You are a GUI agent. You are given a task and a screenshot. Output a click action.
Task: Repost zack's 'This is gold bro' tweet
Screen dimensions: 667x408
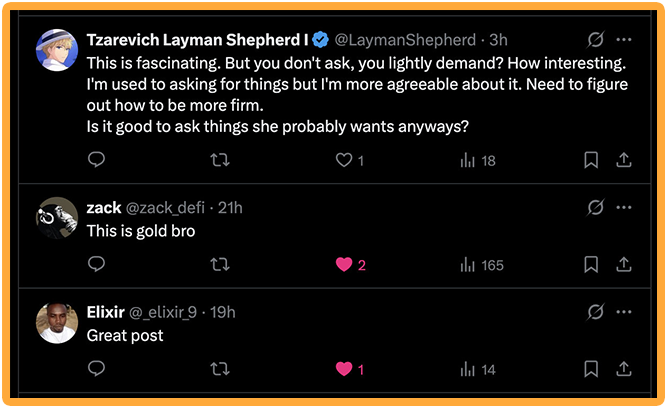point(221,265)
